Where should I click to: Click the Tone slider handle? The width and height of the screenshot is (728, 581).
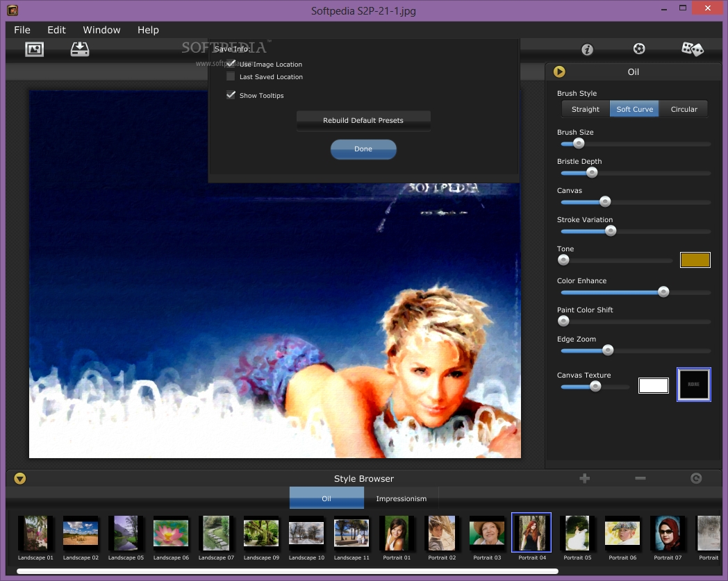tap(563, 260)
